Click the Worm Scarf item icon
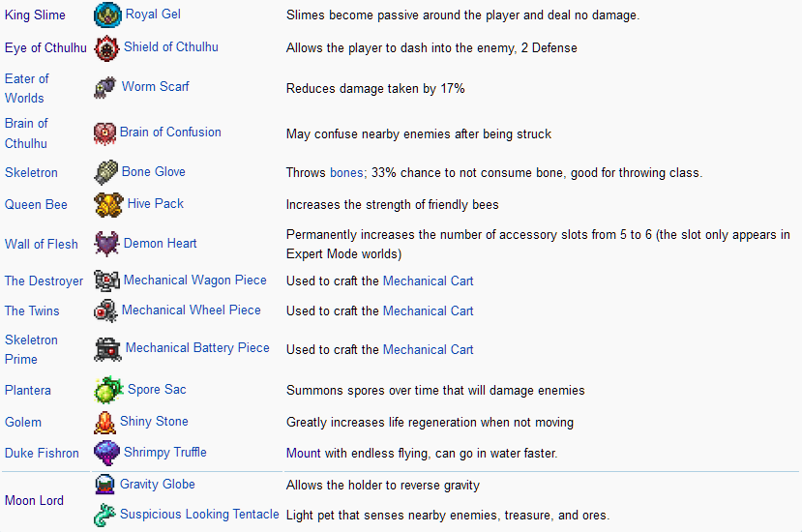This screenshot has width=802, height=532. pyautogui.click(x=105, y=88)
